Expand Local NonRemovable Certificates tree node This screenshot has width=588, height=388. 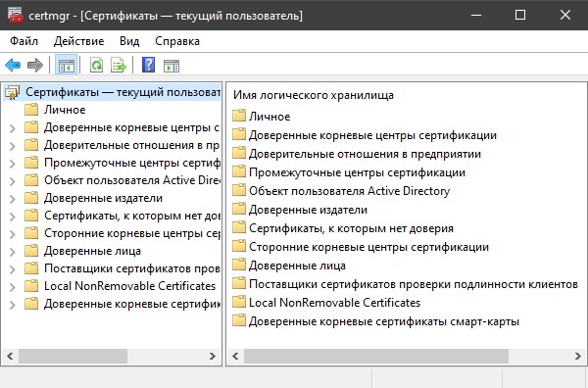[13, 287]
